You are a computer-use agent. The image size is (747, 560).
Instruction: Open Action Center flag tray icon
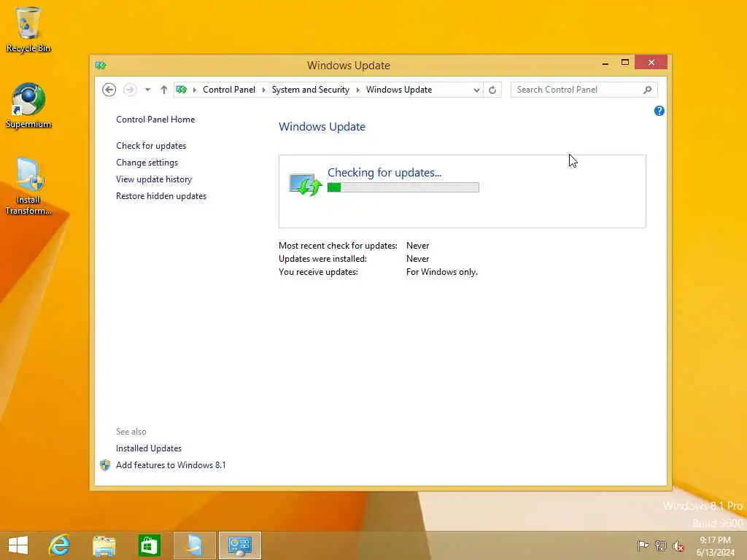(x=643, y=545)
